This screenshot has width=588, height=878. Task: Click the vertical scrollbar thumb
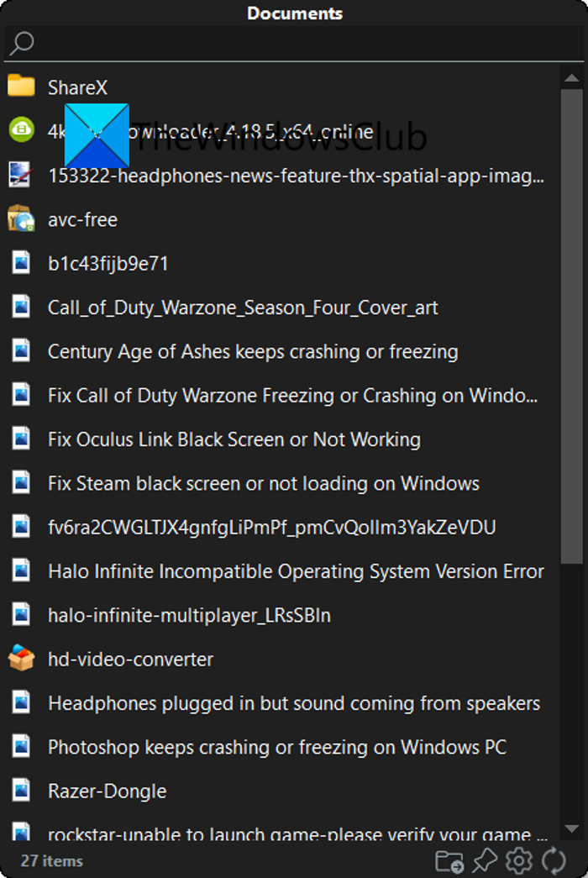(x=572, y=326)
